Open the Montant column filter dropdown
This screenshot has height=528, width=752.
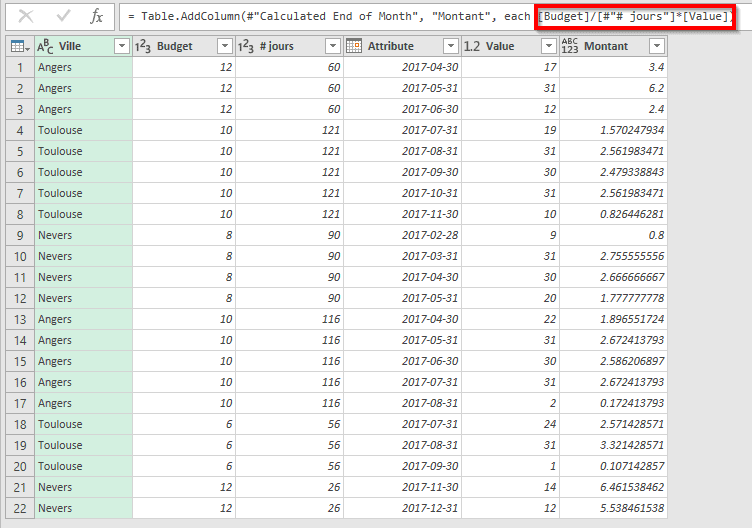tap(656, 46)
